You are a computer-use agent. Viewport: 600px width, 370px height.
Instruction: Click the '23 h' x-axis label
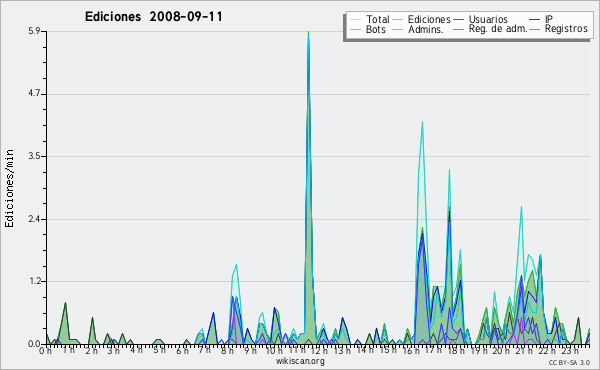570,350
